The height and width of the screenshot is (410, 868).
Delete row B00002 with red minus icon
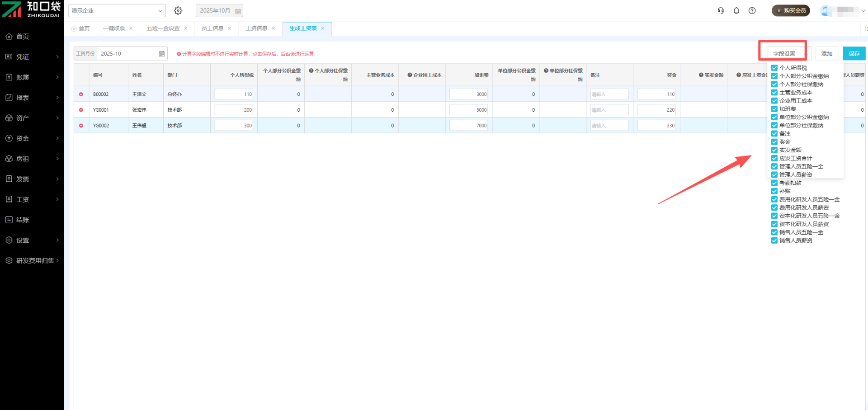[x=81, y=94]
